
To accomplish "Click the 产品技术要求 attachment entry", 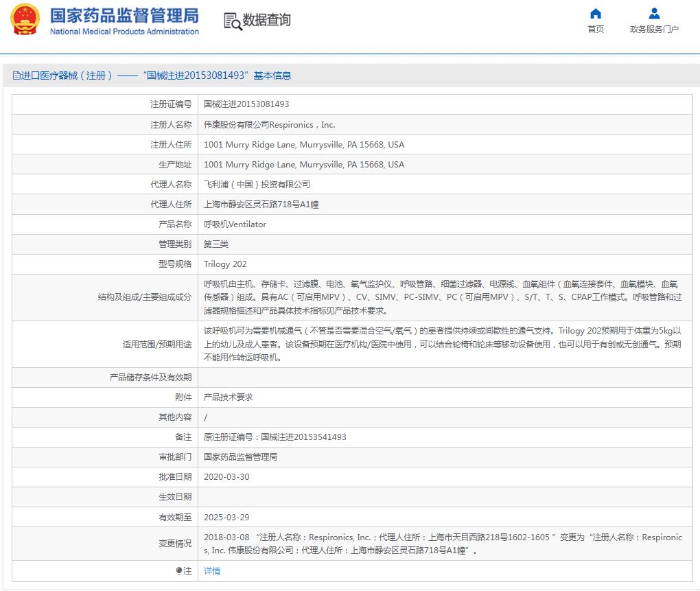I will (229, 397).
